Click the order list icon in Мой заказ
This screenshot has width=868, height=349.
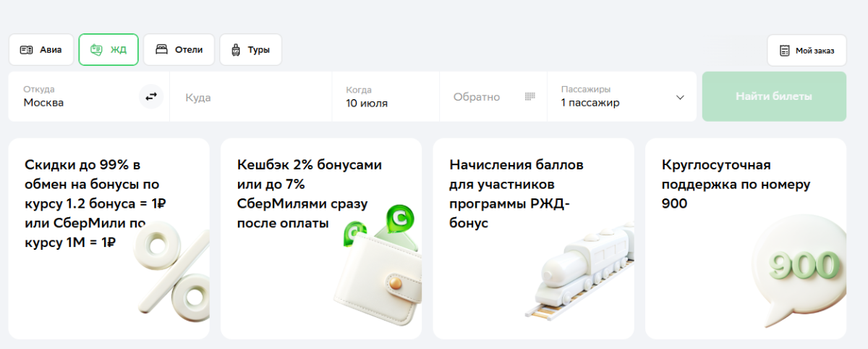785,51
